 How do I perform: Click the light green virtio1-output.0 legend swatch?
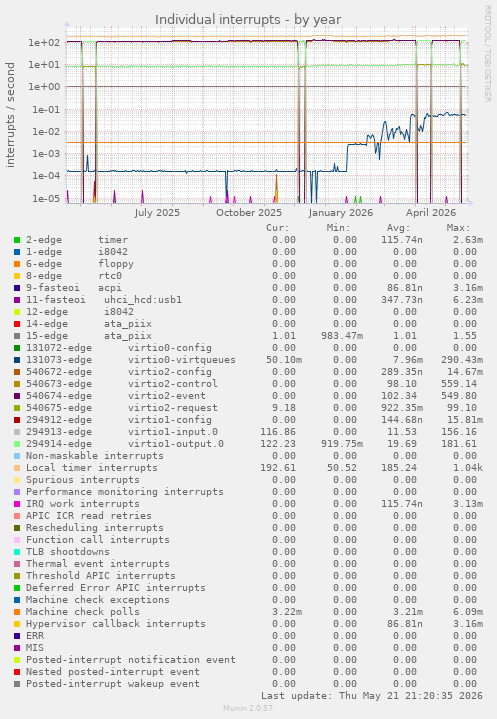17,444
